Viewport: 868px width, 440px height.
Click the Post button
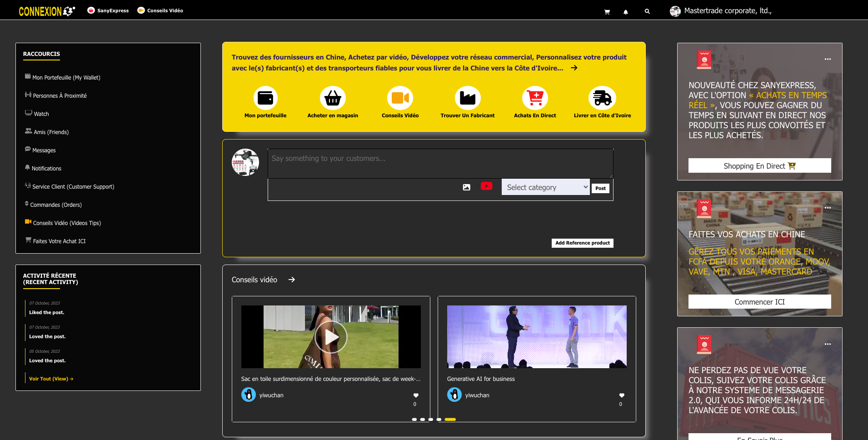[x=600, y=188]
